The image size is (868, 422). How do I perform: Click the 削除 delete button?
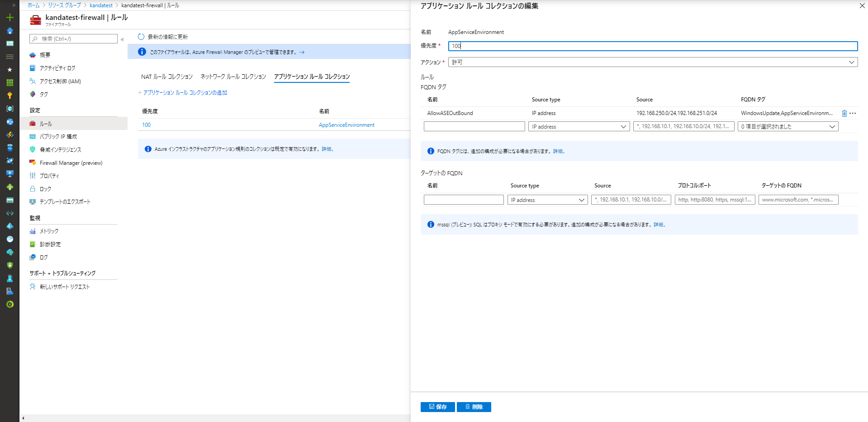[474, 407]
